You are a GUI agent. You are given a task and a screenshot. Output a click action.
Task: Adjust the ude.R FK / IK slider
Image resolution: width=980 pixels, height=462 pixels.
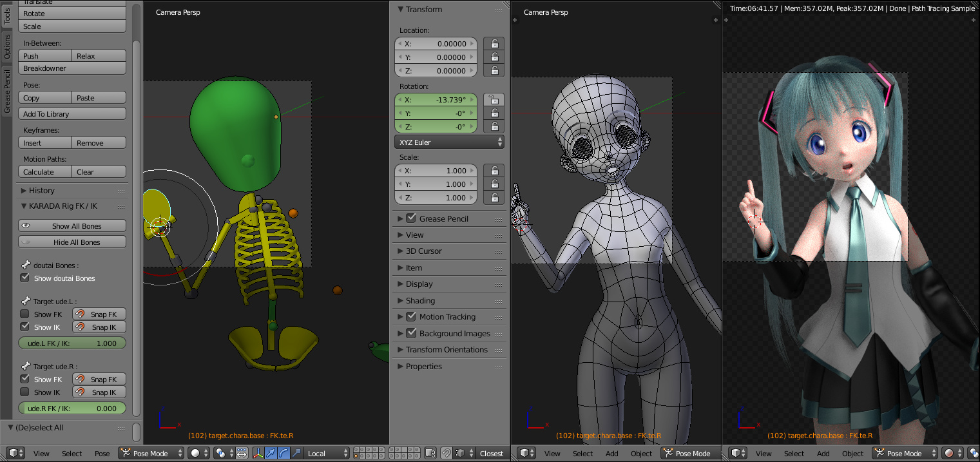(72, 409)
